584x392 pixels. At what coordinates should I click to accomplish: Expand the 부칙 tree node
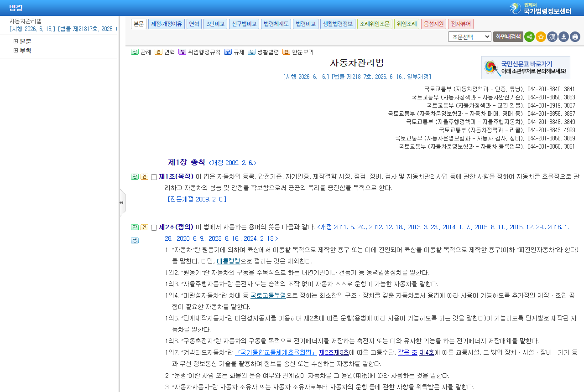point(16,51)
